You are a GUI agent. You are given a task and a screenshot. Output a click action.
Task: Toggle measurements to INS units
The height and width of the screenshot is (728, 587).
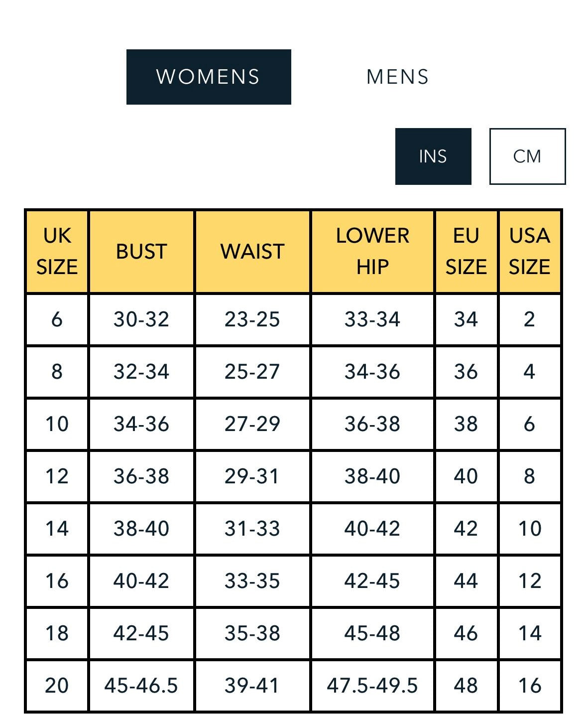[433, 156]
